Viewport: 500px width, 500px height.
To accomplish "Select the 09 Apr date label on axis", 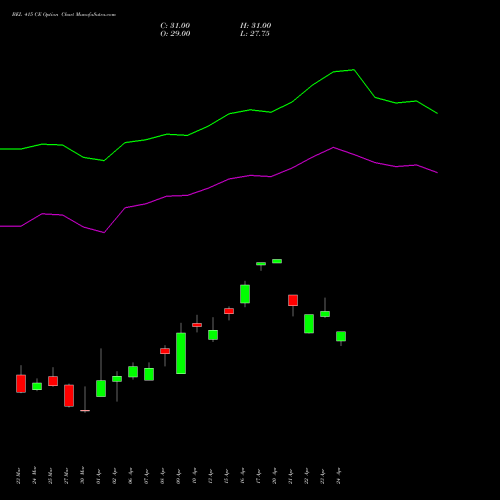I will pyautogui.click(x=178, y=476).
